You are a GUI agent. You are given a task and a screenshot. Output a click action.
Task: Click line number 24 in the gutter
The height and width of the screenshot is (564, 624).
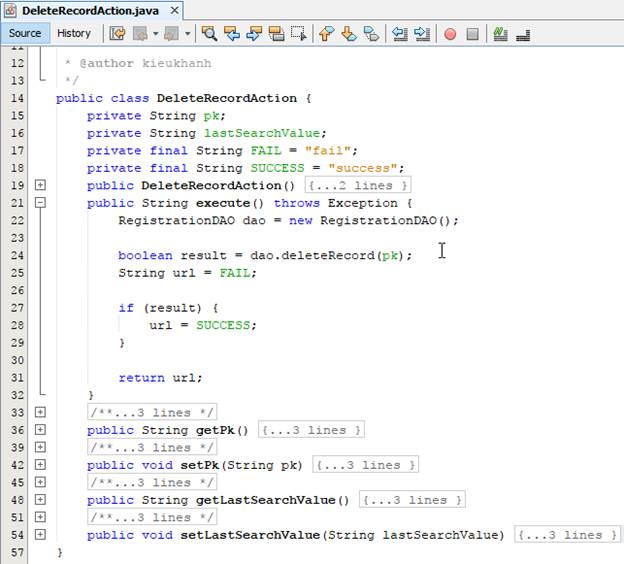(17, 255)
